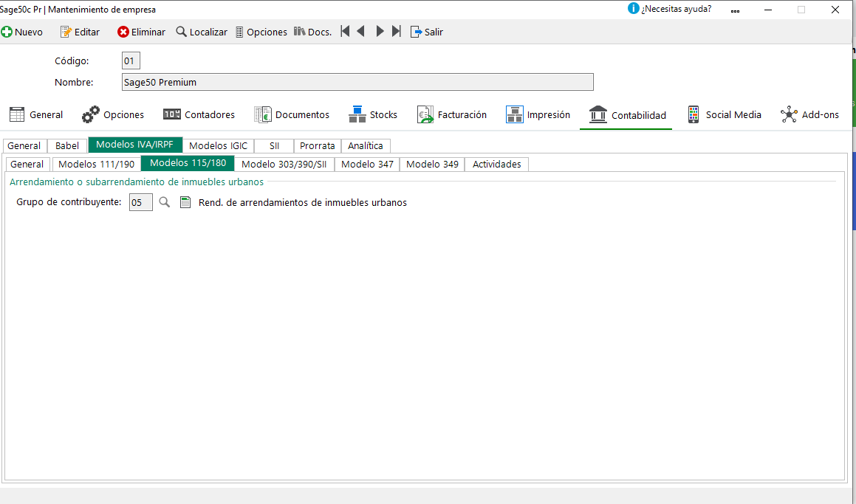The image size is (856, 504).
Task: Click the ¿Necesitas ayuda? info icon
Action: pyautogui.click(x=633, y=9)
